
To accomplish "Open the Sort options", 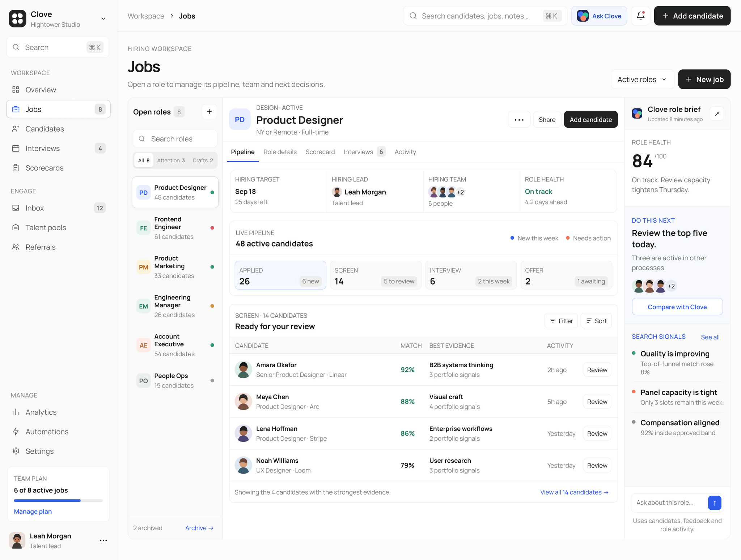I will tap(596, 321).
